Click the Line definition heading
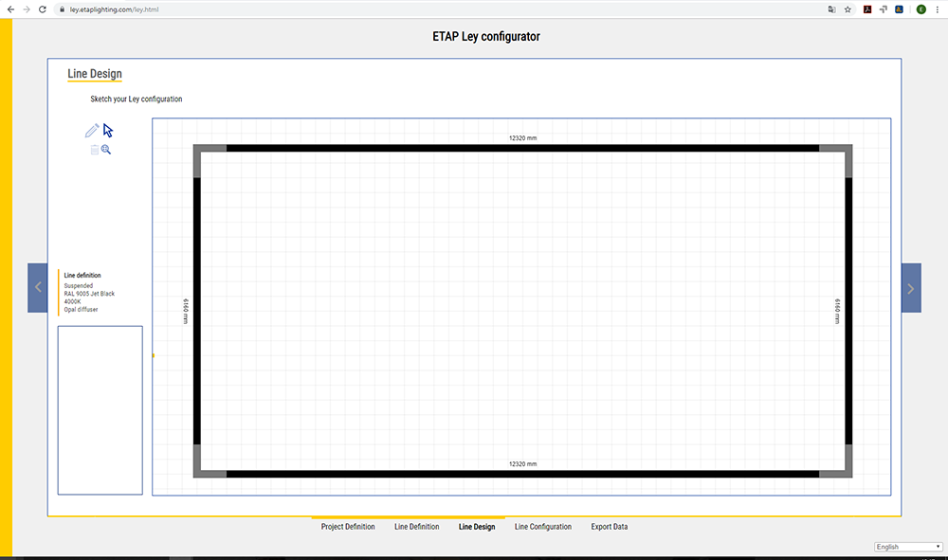 82,276
